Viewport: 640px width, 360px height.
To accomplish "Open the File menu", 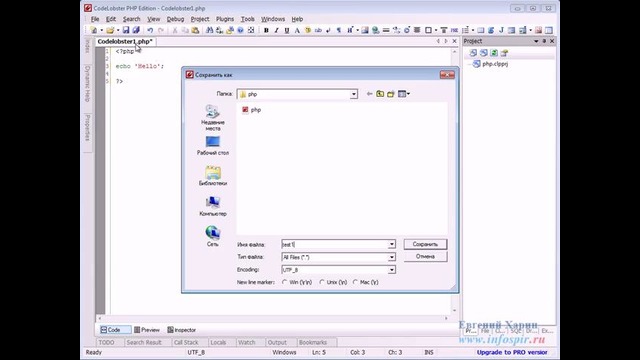I will pyautogui.click(x=95, y=19).
